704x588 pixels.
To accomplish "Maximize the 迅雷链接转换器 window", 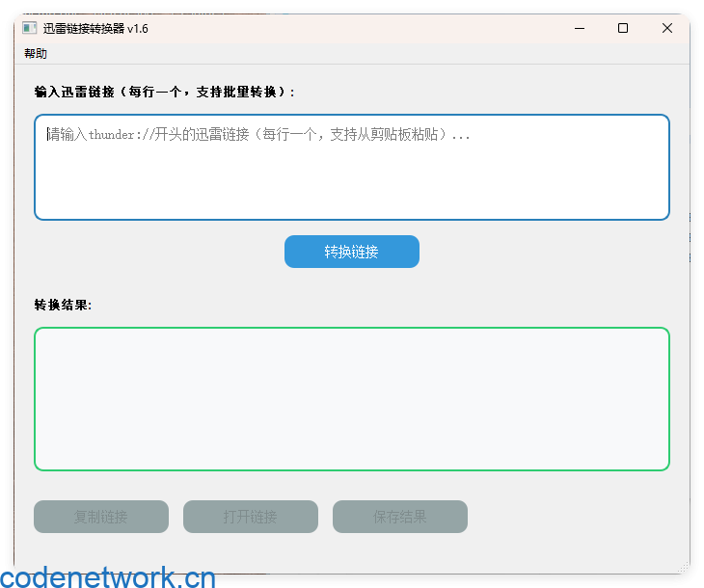I will click(x=623, y=28).
